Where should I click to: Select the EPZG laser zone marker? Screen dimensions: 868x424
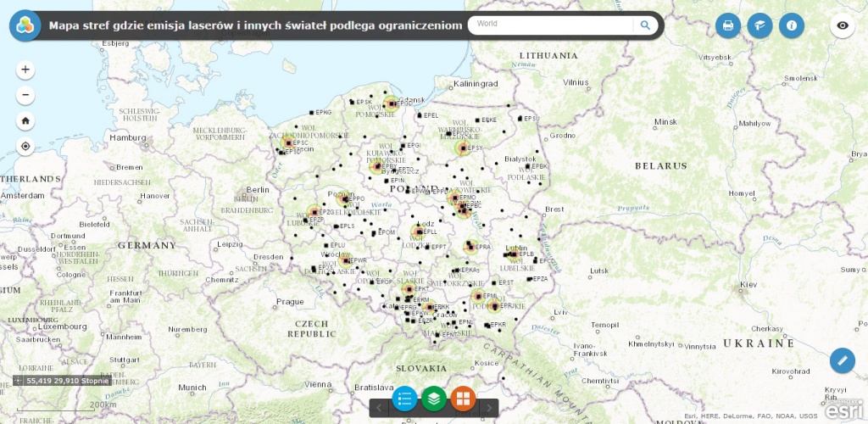(314, 211)
